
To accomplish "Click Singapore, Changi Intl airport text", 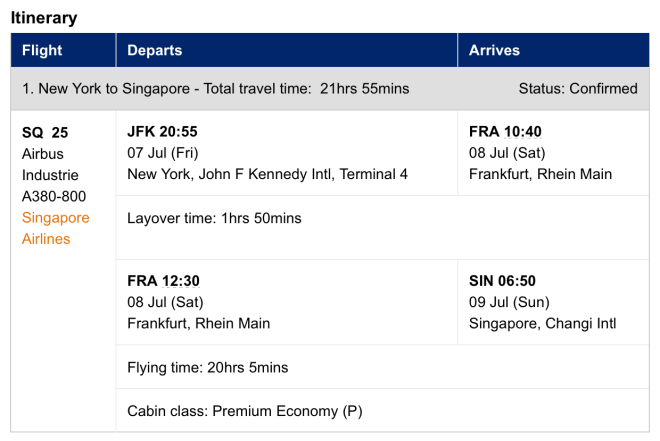I will pyautogui.click(x=542, y=323).
